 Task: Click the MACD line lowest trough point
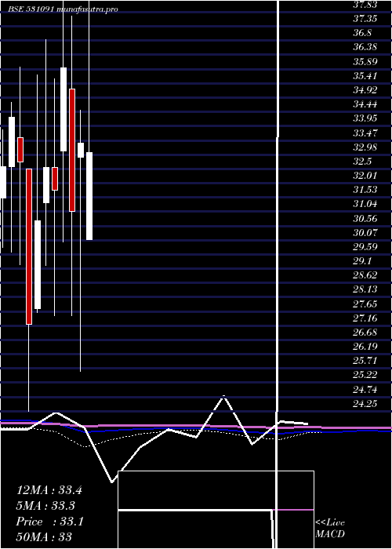112,482
